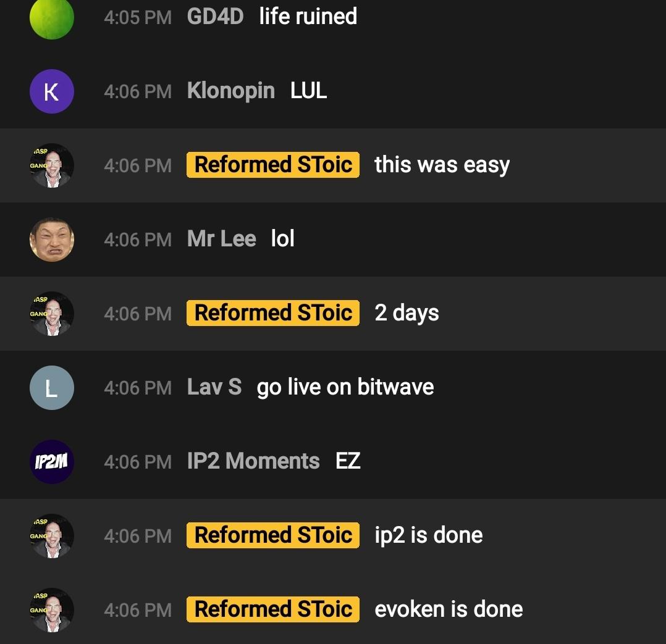Click the Mr Lee username

(222, 238)
